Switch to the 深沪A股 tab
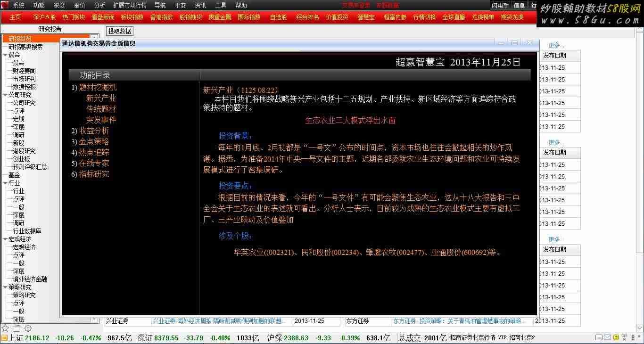644x344 pixels. point(44,17)
